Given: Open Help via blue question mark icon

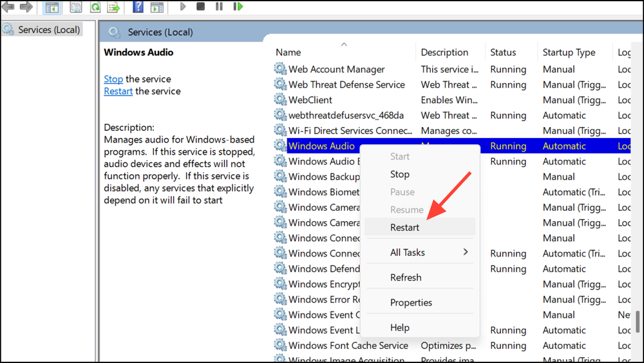Looking at the screenshot, I should click(138, 6).
